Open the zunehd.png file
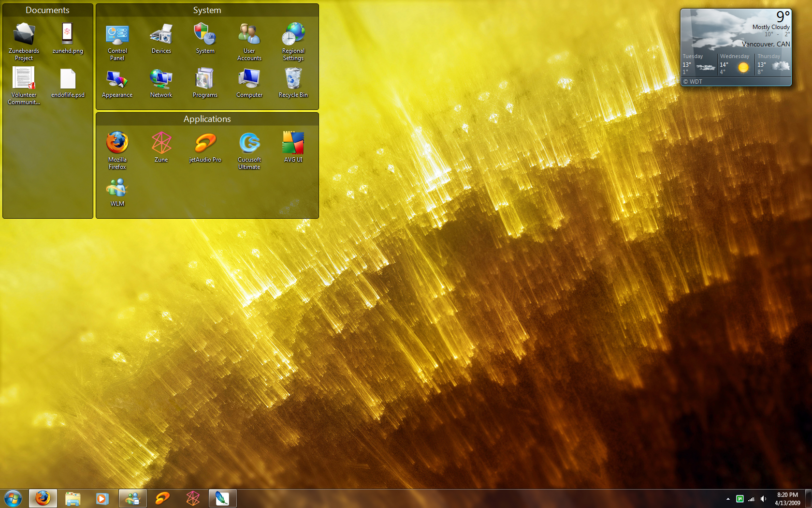The image size is (812, 508). (68, 39)
